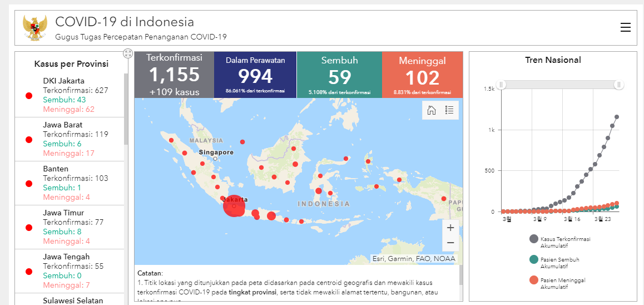Screen dimensions: 644x305
Task: Toggle Pasien Meninggal Akumulatif legend series
Action: (x=557, y=283)
